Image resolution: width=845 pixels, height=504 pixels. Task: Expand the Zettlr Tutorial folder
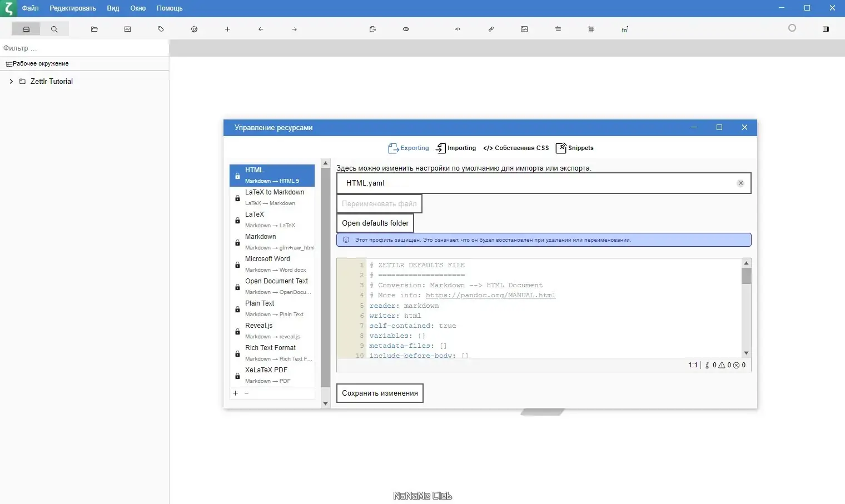click(x=11, y=81)
